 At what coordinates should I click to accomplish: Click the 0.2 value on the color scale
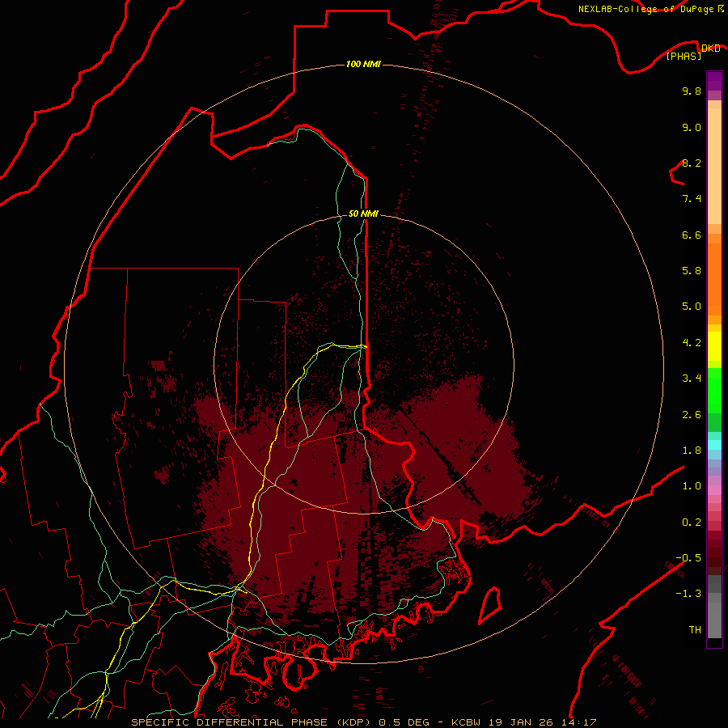[x=692, y=523]
